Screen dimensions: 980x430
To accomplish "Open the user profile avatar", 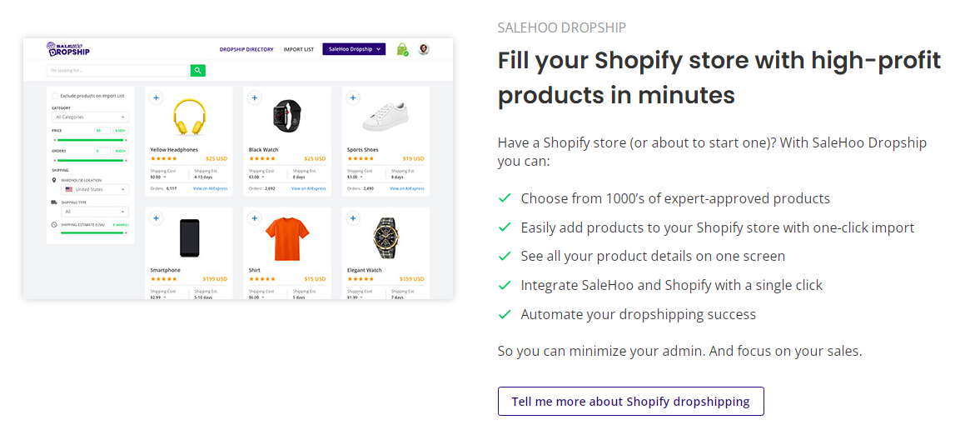I will point(424,49).
